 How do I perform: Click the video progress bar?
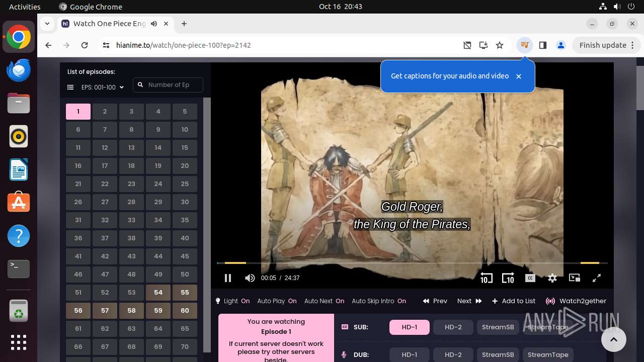tap(412, 263)
